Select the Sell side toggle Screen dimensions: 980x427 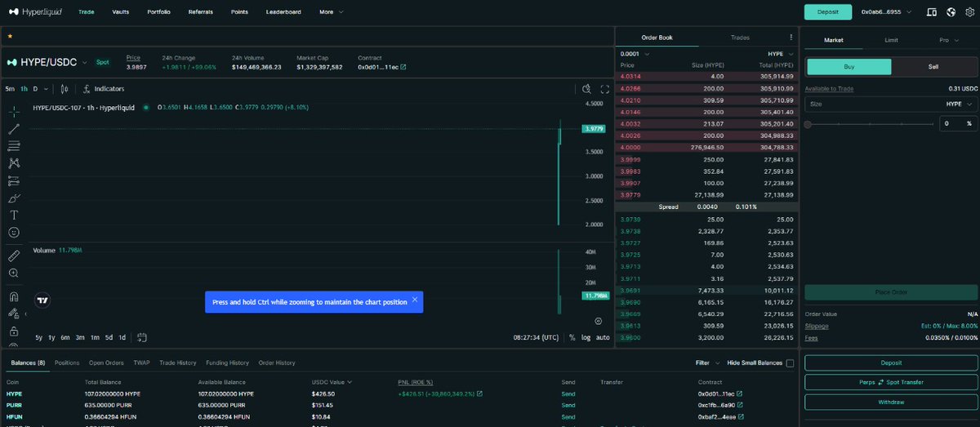[933, 67]
